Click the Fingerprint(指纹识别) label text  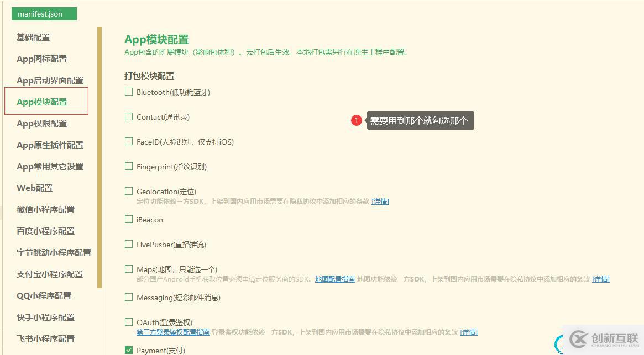pyautogui.click(x=172, y=167)
